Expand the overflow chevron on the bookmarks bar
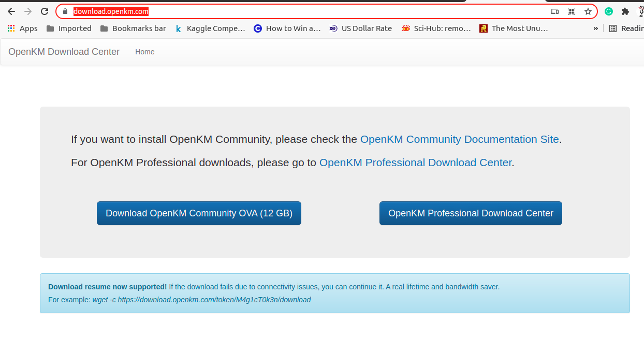The width and height of the screenshot is (644, 338). point(596,28)
